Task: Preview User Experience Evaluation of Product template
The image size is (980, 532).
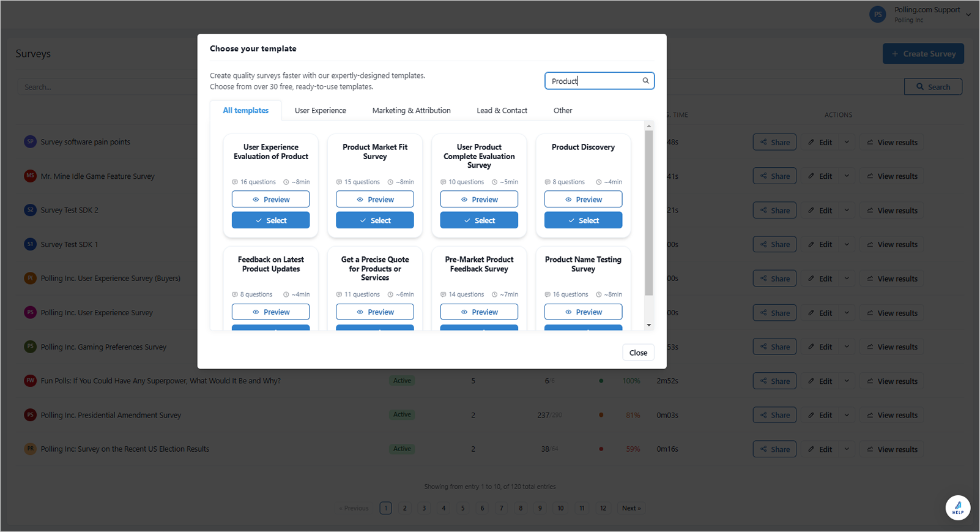Action: coord(270,200)
